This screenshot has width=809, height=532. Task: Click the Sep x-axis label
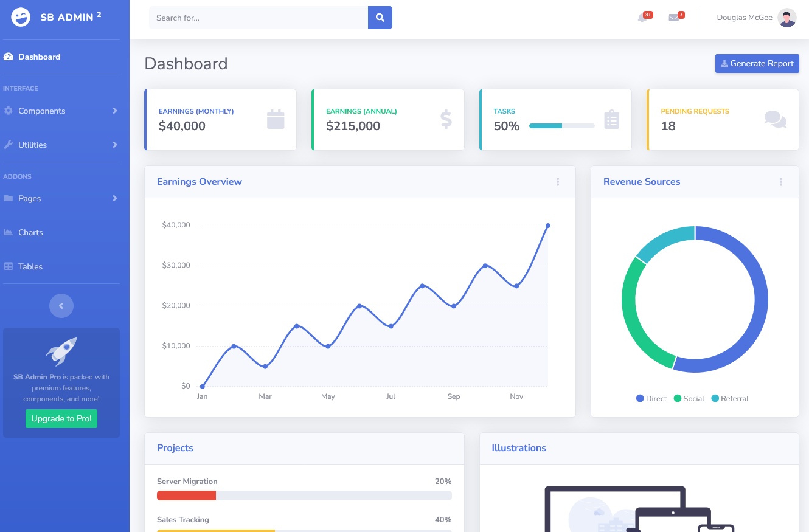pos(454,396)
